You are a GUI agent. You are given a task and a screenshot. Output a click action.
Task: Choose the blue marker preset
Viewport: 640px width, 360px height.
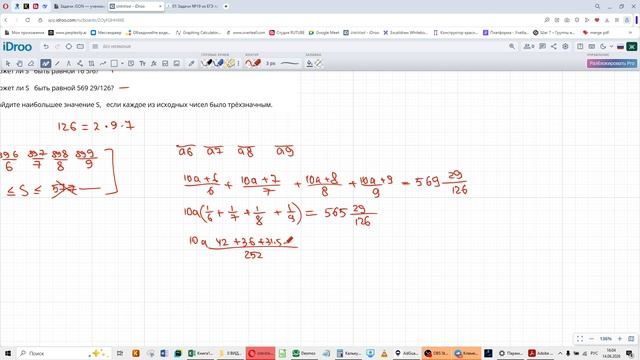pos(219,63)
